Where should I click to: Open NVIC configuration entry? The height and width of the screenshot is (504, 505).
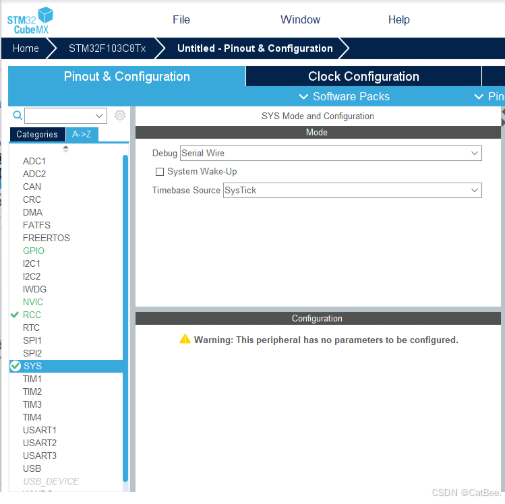[33, 302]
